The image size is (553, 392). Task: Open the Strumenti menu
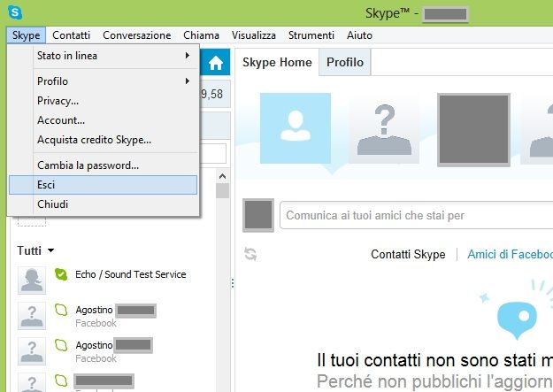pos(311,35)
